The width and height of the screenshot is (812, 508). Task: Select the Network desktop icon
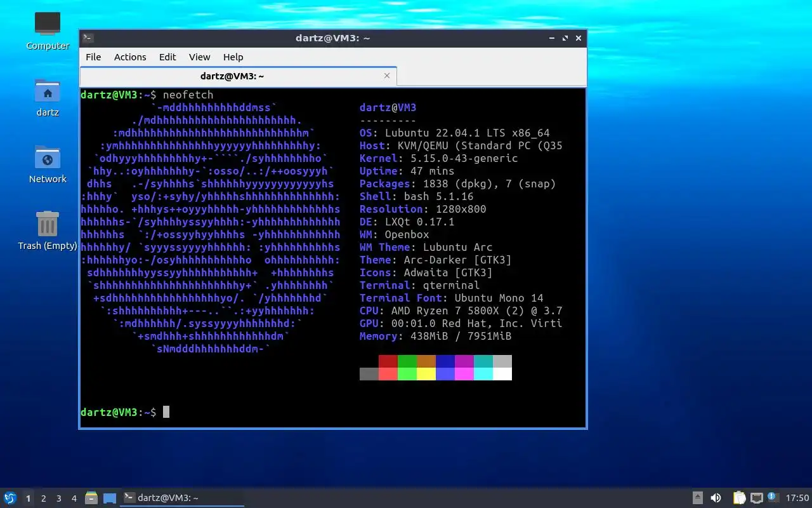coord(48,164)
